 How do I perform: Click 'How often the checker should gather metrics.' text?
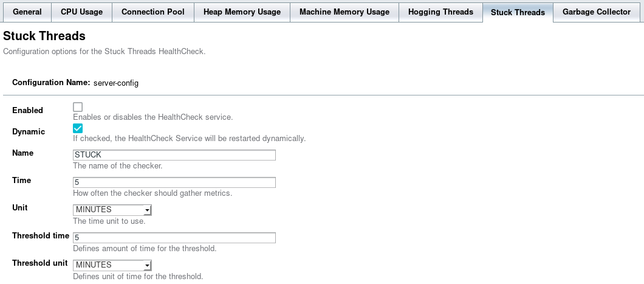pyautogui.click(x=152, y=193)
